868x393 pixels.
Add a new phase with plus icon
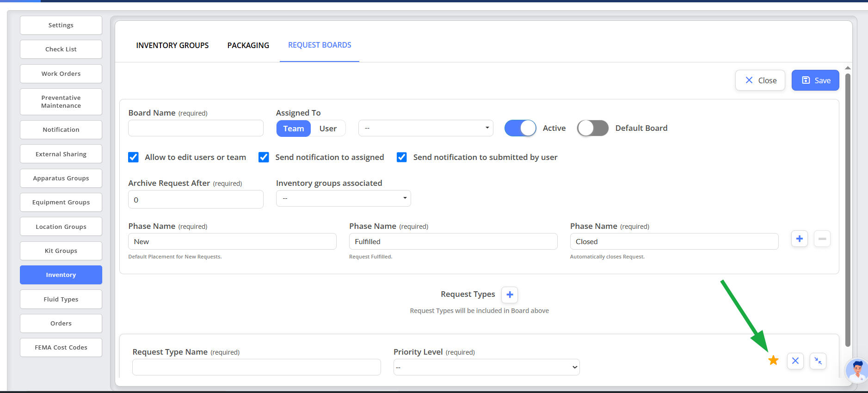pyautogui.click(x=799, y=239)
